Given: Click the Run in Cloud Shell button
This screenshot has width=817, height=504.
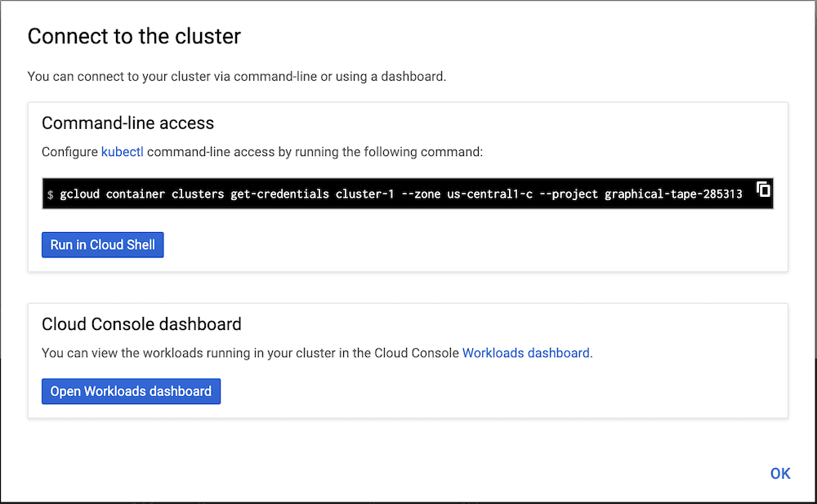Looking at the screenshot, I should pyautogui.click(x=103, y=244).
